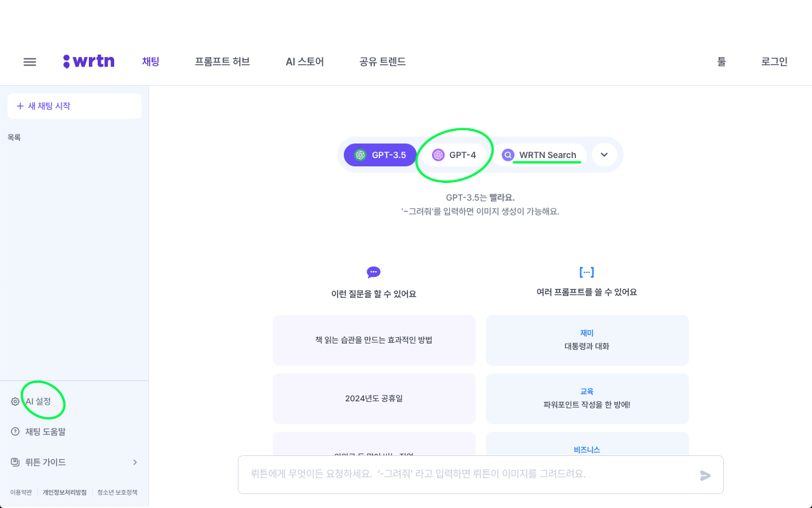This screenshot has height=508, width=812.
Task: Click the blue bracket prompt icon
Action: (x=587, y=272)
